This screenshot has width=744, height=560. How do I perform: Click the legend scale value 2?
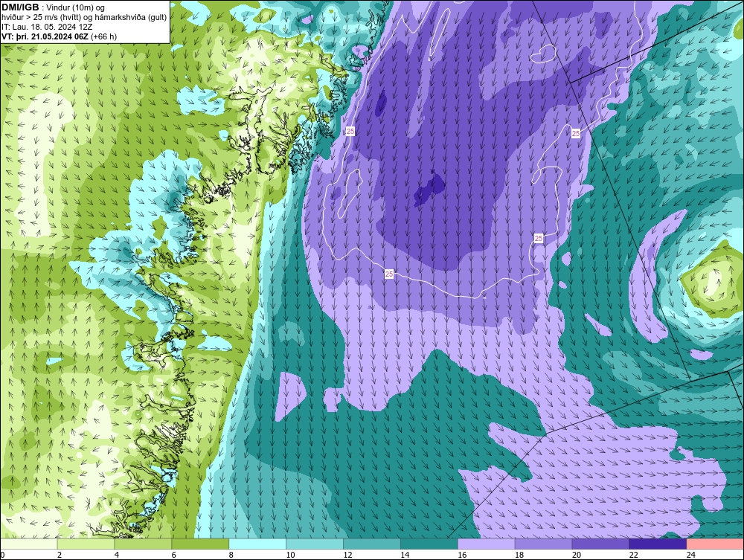coord(59,555)
